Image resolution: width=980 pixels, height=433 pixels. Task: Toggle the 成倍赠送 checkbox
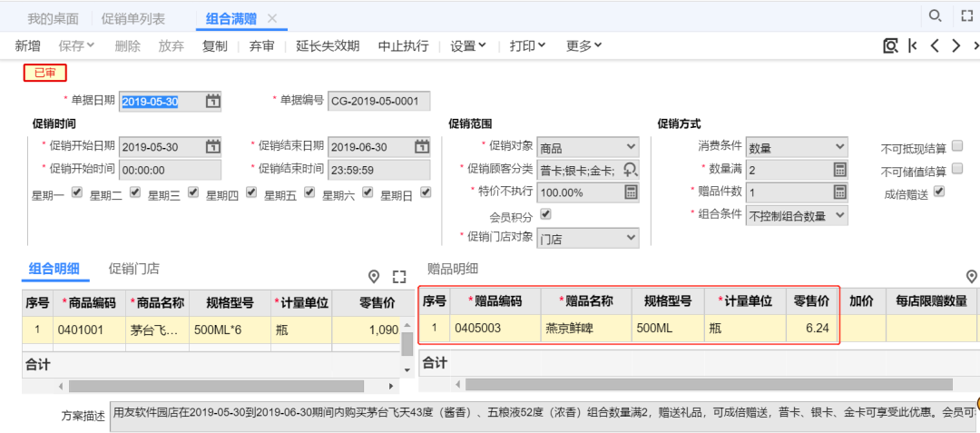939,192
